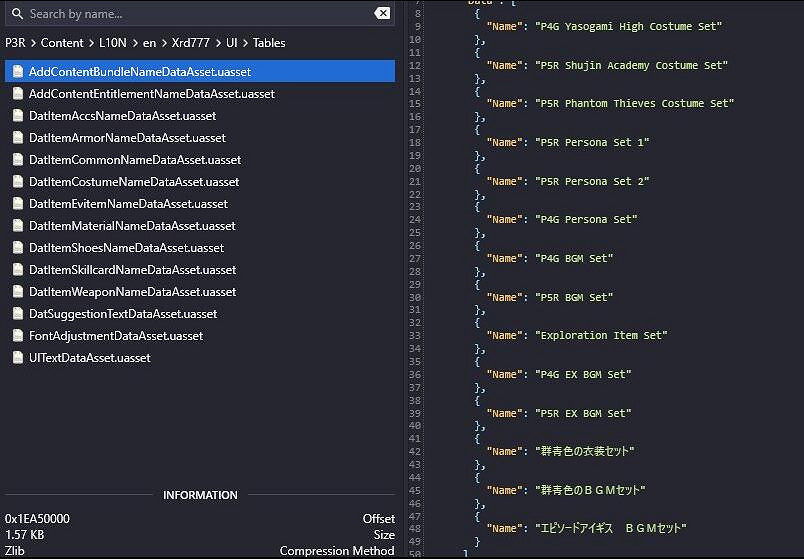Select AddContentBundleNameDataAsset.uasset in the file list
804x559 pixels.
[x=140, y=72]
